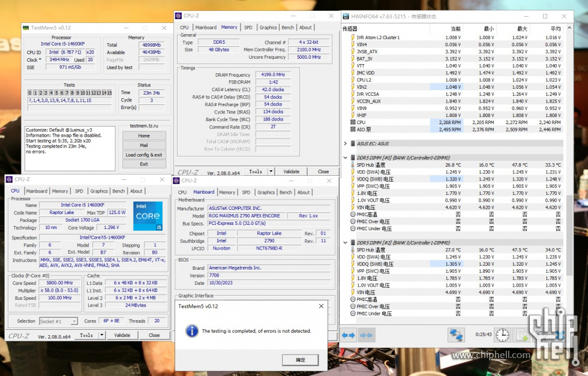Open Bench tab in CPU-Z timings window
Screen dimensions: 588x376
(x=287, y=28)
